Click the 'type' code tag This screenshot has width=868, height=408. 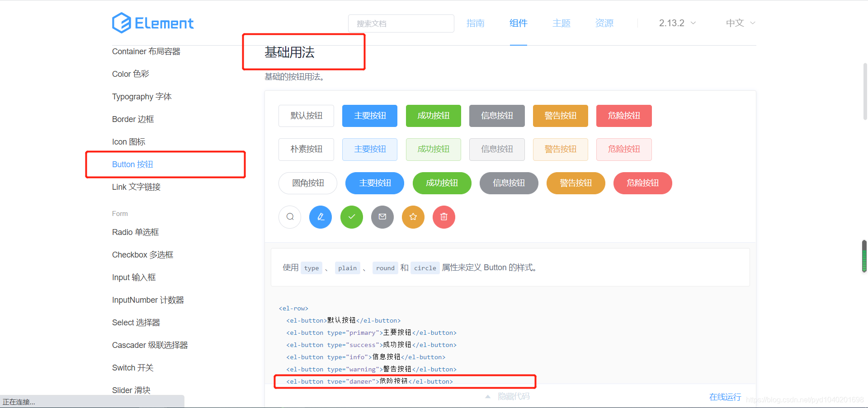(311, 268)
